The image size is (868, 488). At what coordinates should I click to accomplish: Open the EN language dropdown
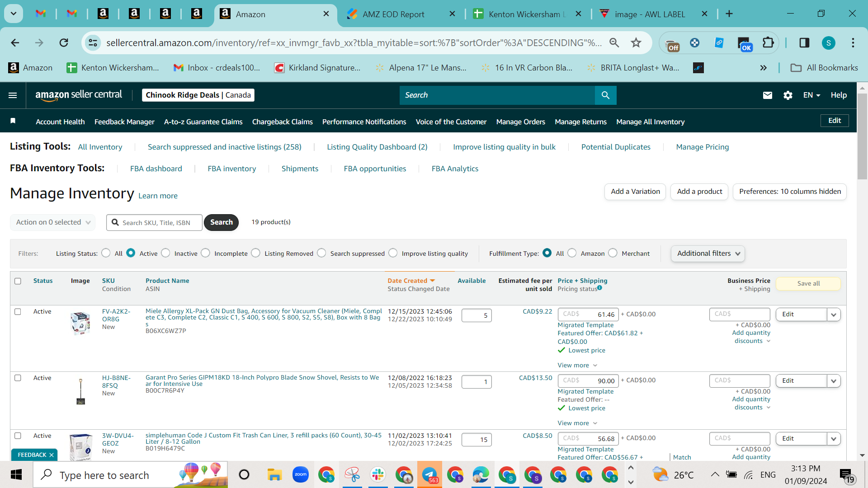point(811,95)
